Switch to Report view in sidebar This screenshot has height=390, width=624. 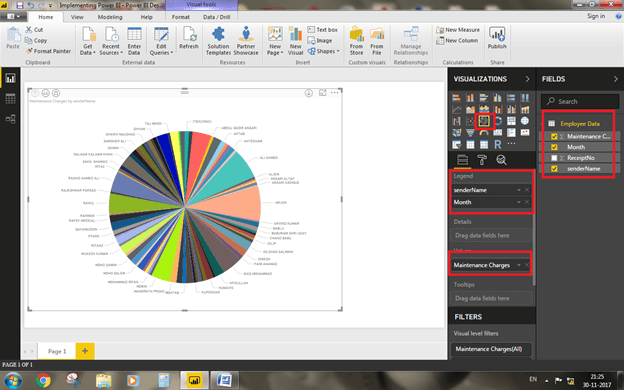coord(10,78)
